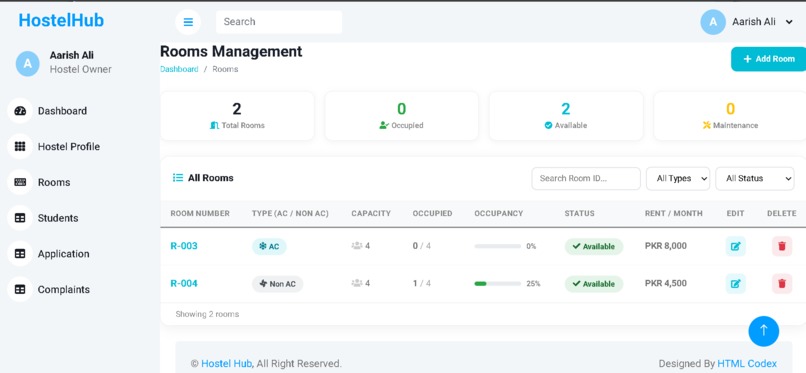Click the Application table icon in sidebar
This screenshot has width=806, height=373.
(x=20, y=254)
